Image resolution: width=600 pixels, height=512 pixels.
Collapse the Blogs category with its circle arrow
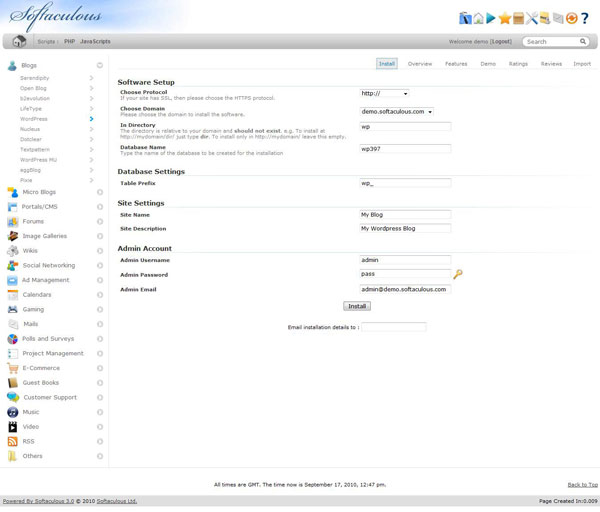pyautogui.click(x=100, y=65)
